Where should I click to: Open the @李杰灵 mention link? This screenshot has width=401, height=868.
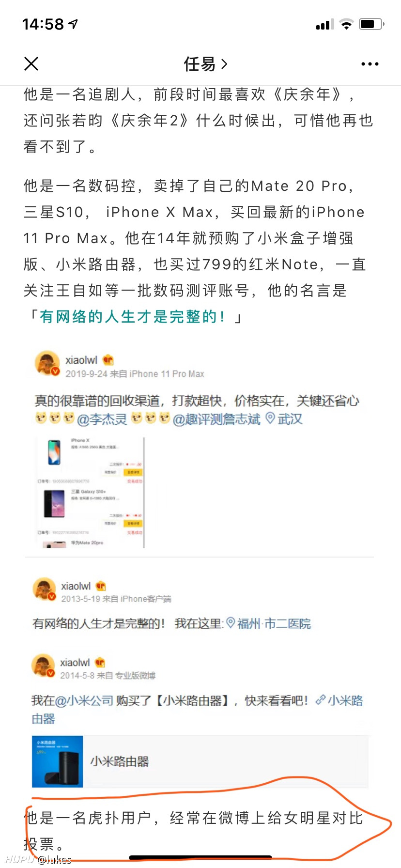102,419
